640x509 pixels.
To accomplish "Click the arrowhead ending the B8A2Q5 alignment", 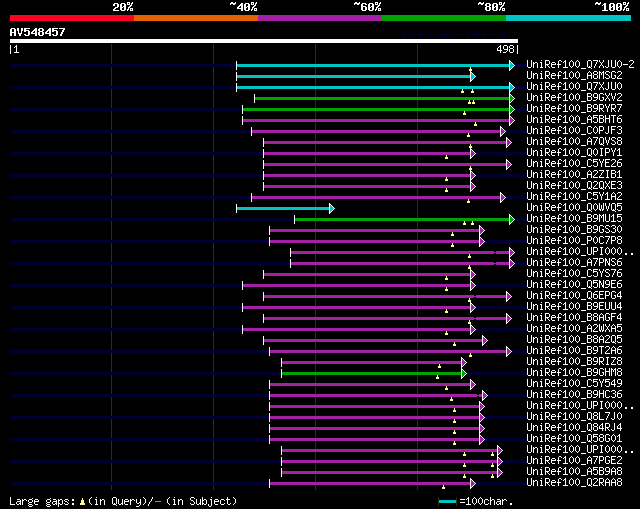I will point(484,340).
